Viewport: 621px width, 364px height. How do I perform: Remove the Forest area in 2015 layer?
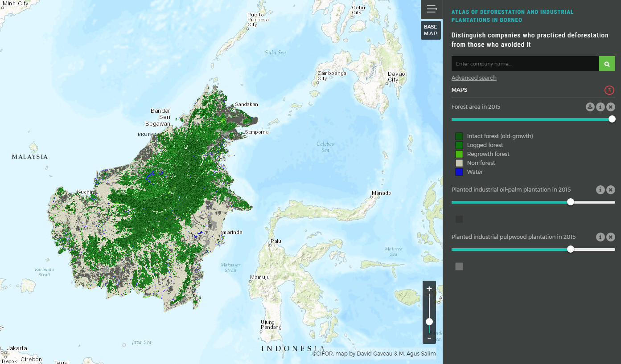click(610, 106)
